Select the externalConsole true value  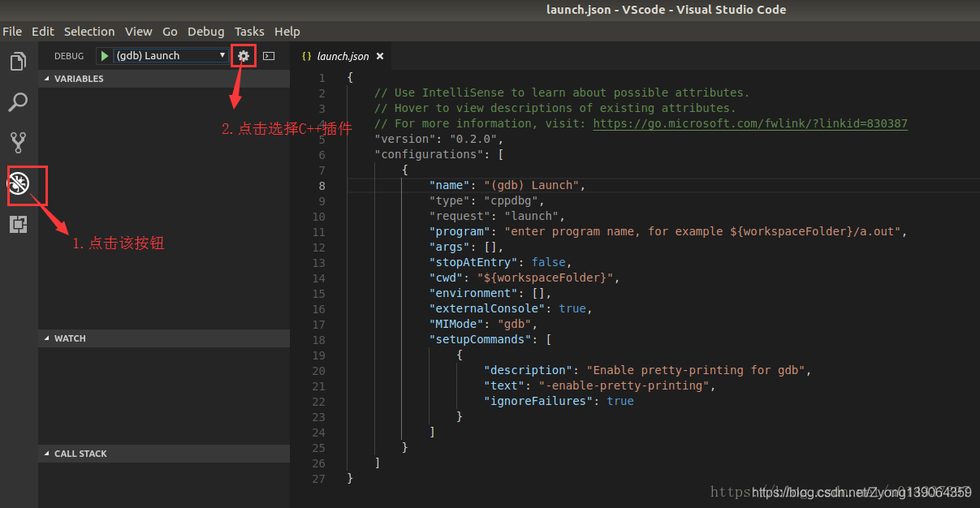572,308
